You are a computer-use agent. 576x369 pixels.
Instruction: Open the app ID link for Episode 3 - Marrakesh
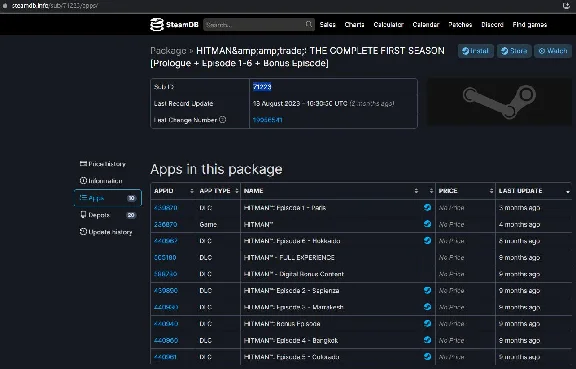tap(166, 307)
